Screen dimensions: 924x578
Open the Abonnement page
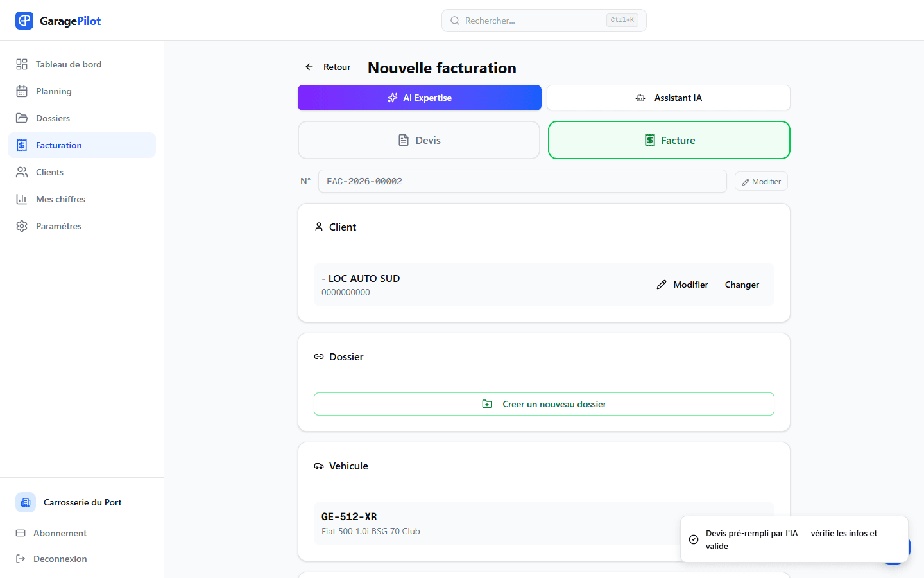click(x=81, y=533)
